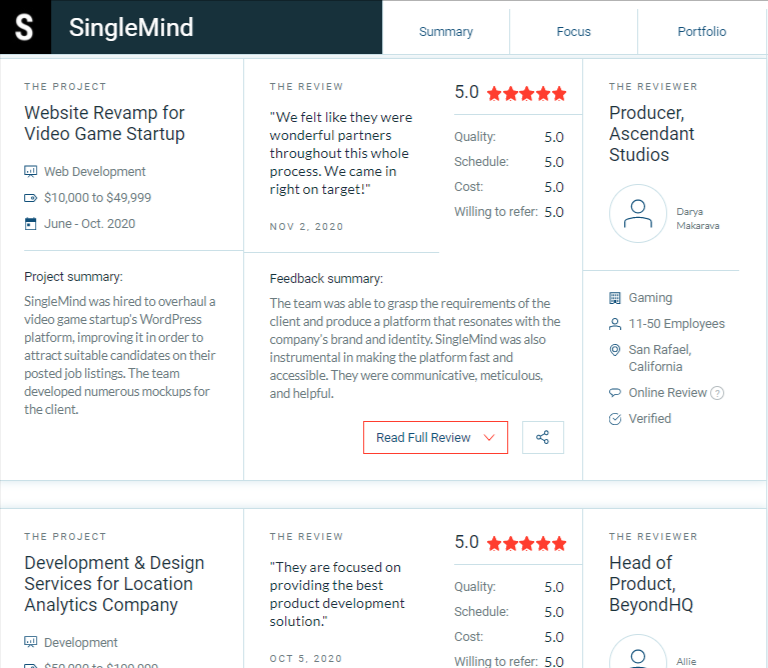
Task: Click Head of Product, BeyondHQ heading
Action: click(651, 584)
